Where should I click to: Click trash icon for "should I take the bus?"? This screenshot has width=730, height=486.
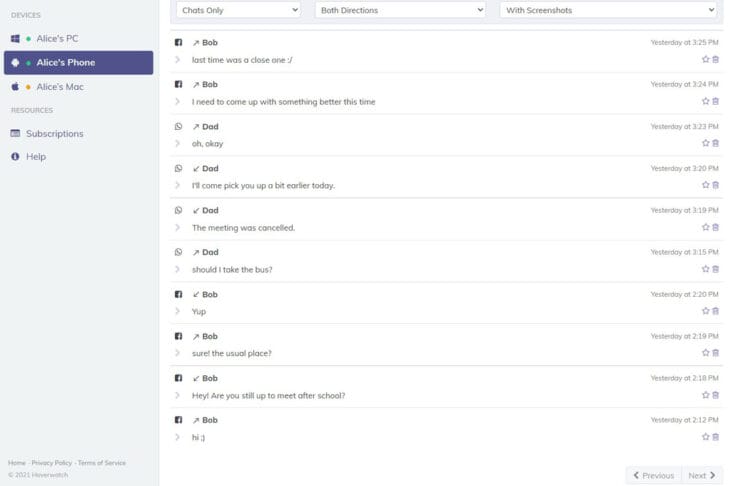[x=715, y=269]
